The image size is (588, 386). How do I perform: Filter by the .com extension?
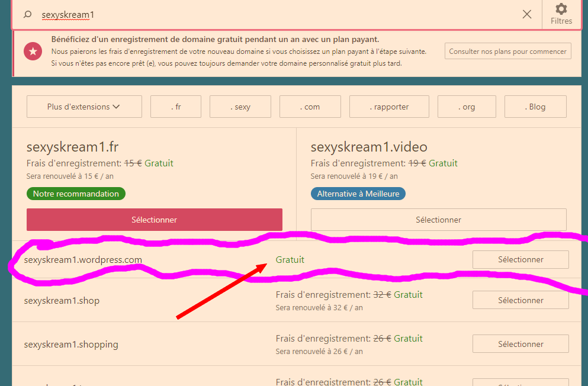click(x=310, y=107)
